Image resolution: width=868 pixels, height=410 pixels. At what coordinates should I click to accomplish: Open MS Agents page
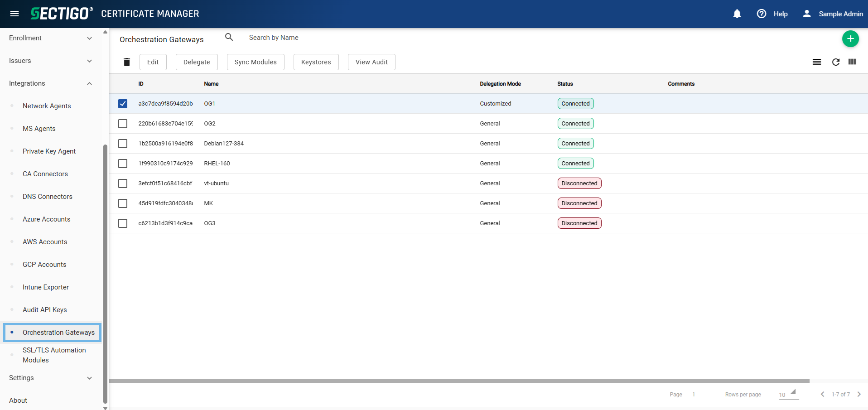tap(39, 129)
